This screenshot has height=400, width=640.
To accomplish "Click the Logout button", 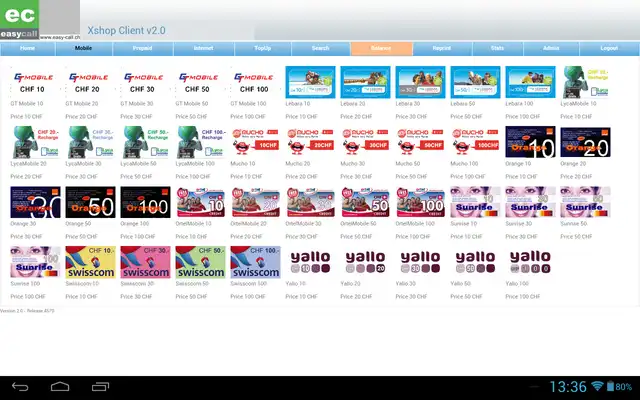I will click(x=609, y=48).
